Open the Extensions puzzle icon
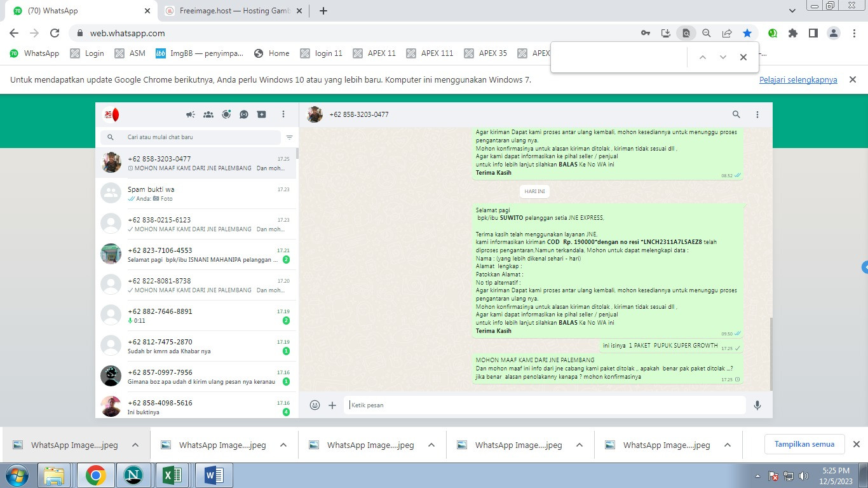868x488 pixels. pos(793,33)
